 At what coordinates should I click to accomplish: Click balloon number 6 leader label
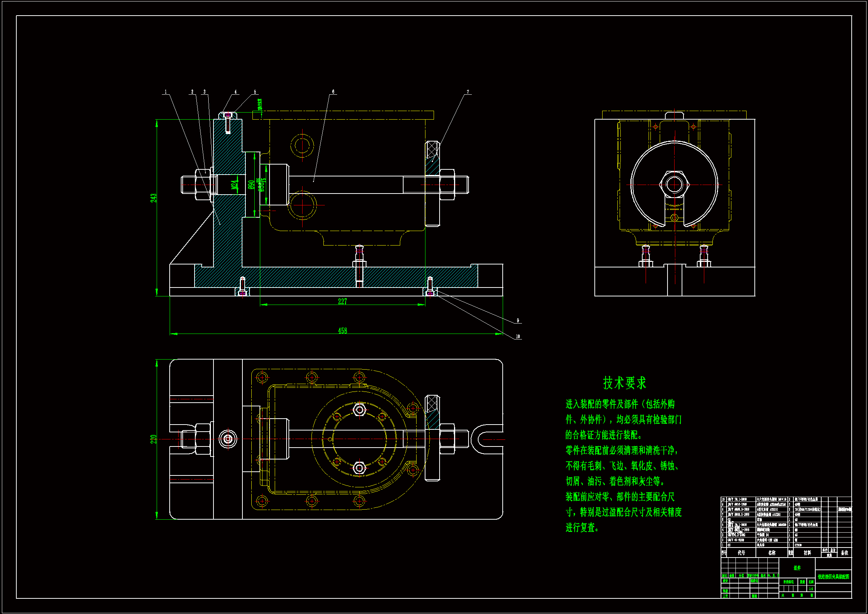click(x=333, y=92)
